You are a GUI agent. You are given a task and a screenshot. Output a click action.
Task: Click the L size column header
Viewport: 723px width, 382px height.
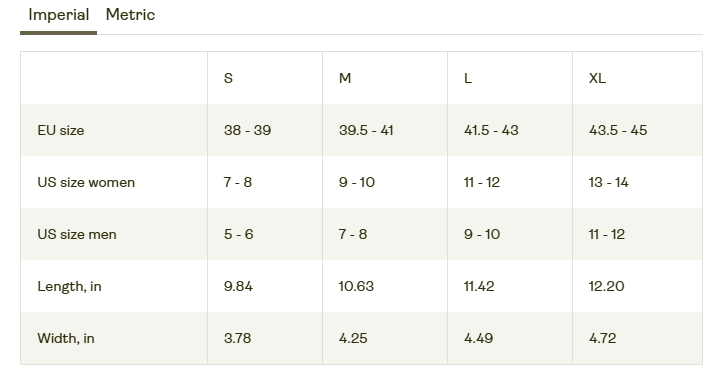coord(468,78)
